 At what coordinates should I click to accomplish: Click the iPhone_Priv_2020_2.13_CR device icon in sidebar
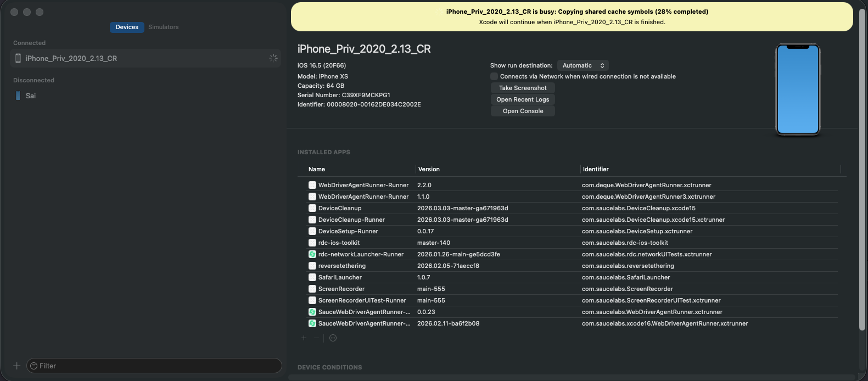(18, 58)
